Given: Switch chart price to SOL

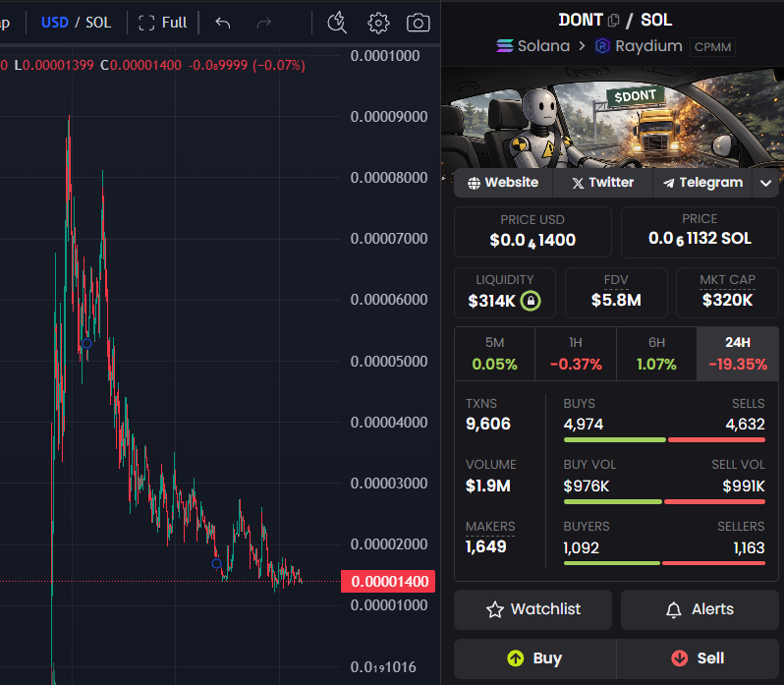Looking at the screenshot, I should point(98,23).
